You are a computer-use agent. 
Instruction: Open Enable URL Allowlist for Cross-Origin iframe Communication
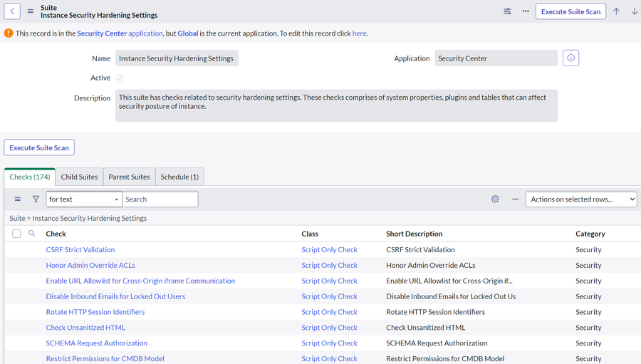click(140, 281)
